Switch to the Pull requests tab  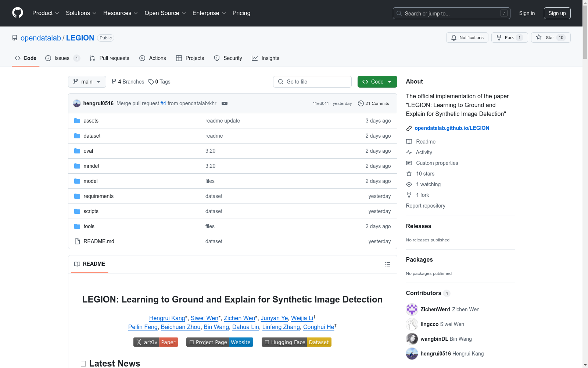tap(109, 58)
